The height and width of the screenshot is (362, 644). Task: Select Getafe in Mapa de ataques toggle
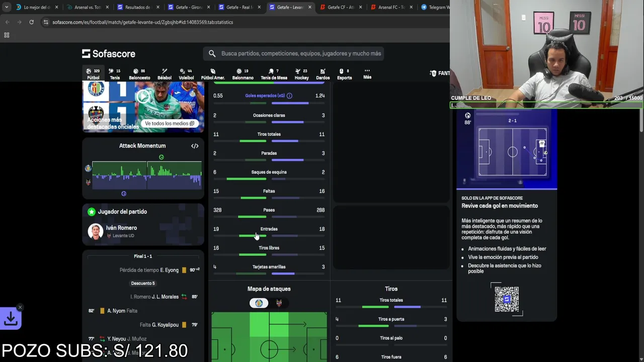259,303
